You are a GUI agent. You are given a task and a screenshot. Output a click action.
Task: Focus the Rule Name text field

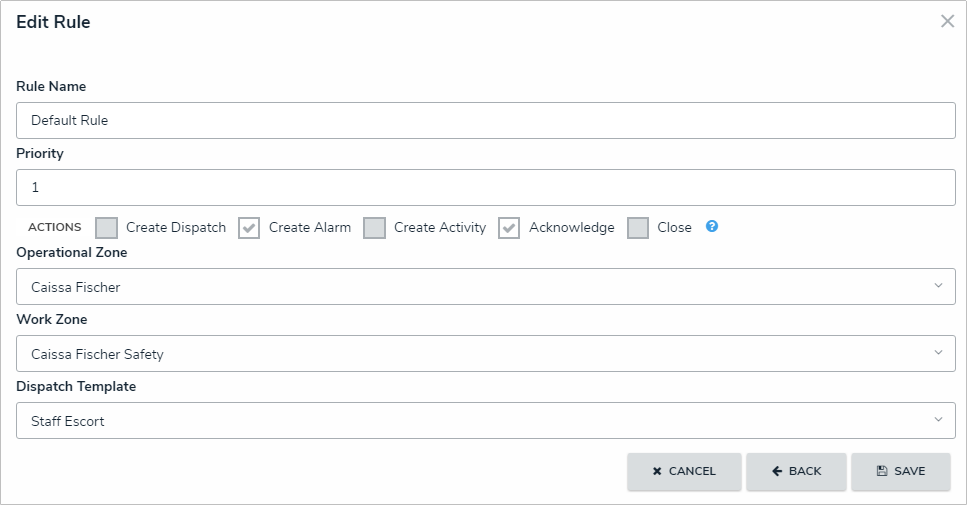pyautogui.click(x=485, y=120)
